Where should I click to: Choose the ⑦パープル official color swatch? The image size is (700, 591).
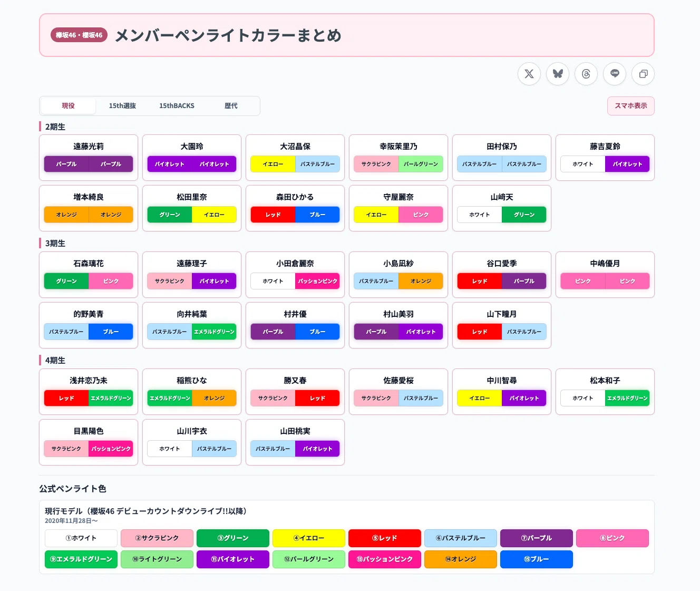[537, 538]
